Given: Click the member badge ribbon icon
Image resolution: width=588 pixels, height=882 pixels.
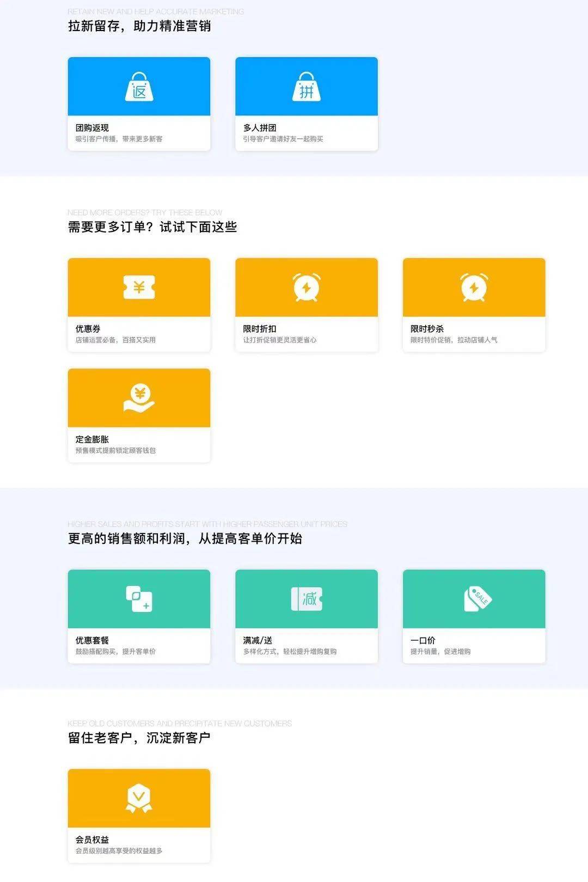Looking at the screenshot, I should (x=139, y=798).
